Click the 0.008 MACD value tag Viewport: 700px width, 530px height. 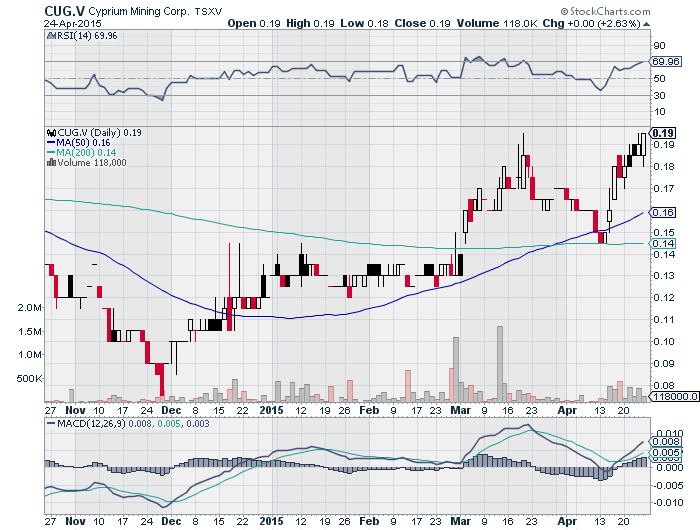(662, 441)
